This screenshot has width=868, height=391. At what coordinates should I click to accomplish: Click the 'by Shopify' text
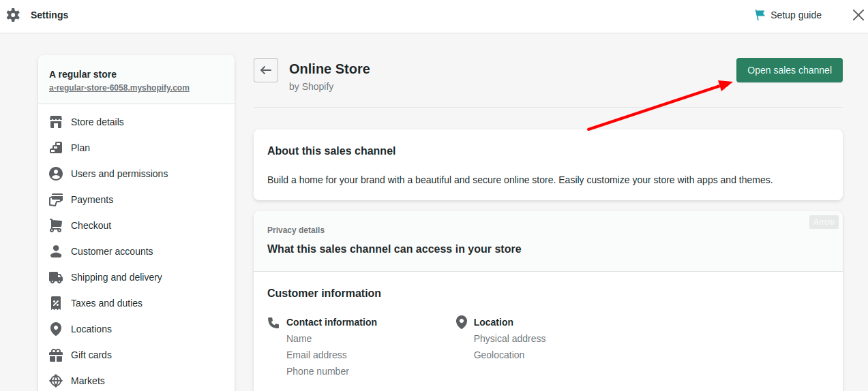(x=311, y=87)
